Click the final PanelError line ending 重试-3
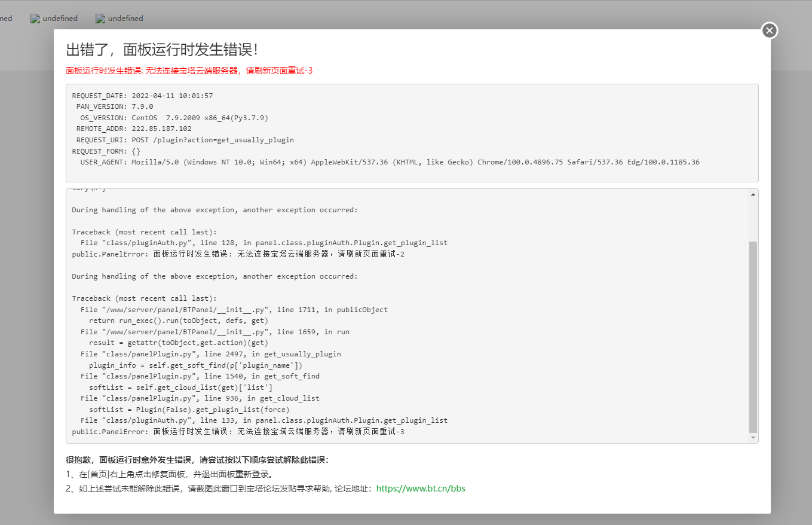This screenshot has width=812, height=525. pyautogui.click(x=238, y=432)
